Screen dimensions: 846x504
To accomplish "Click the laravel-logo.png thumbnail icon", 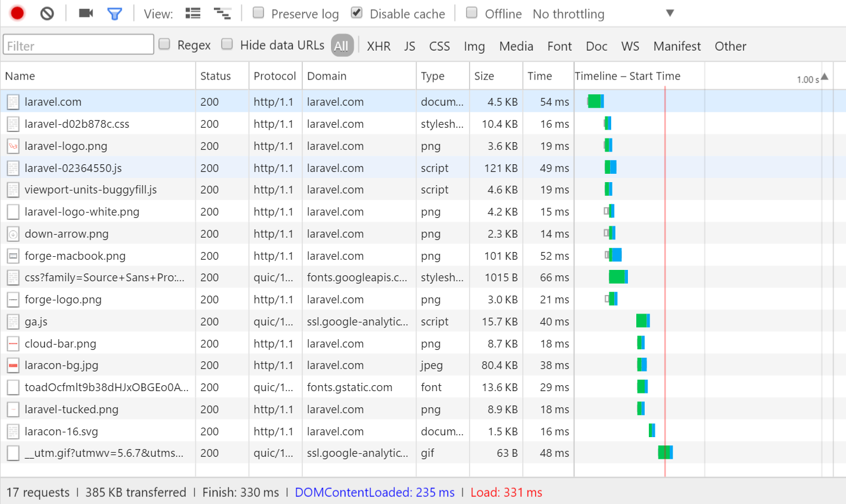I will click(x=13, y=146).
